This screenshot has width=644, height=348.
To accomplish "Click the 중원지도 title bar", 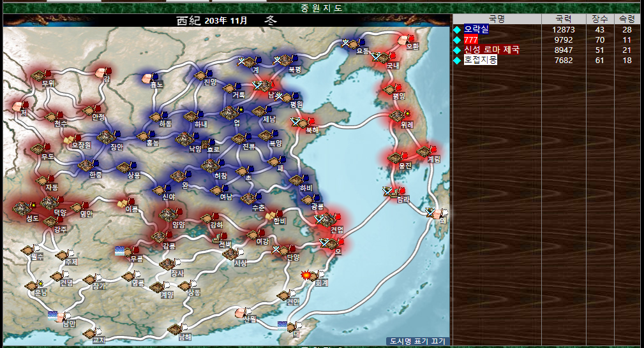I will point(321,8).
